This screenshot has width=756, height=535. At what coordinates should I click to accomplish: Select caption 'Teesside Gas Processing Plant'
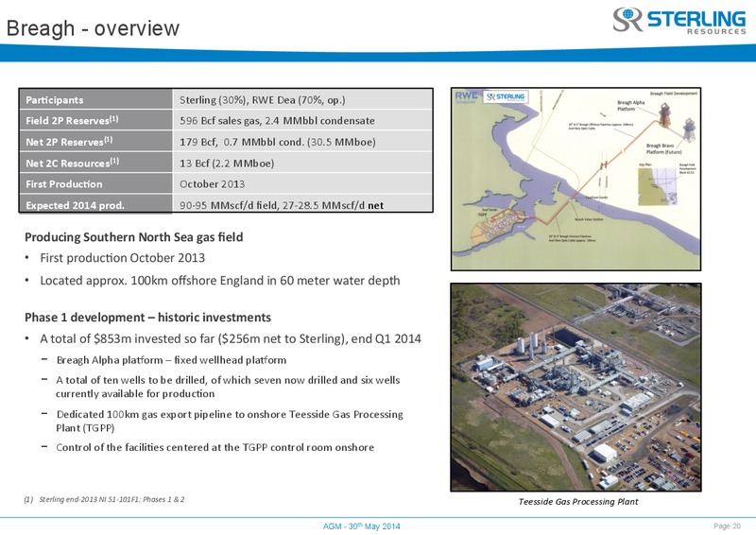[x=578, y=502]
